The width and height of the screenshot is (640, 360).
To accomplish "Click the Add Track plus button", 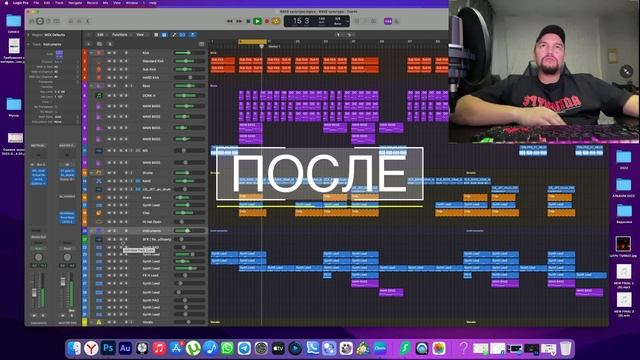I will pos(89,44).
